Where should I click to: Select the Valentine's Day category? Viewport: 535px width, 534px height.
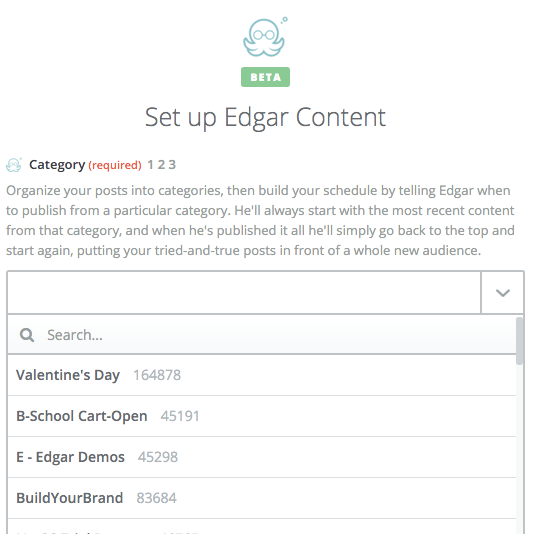click(262, 375)
